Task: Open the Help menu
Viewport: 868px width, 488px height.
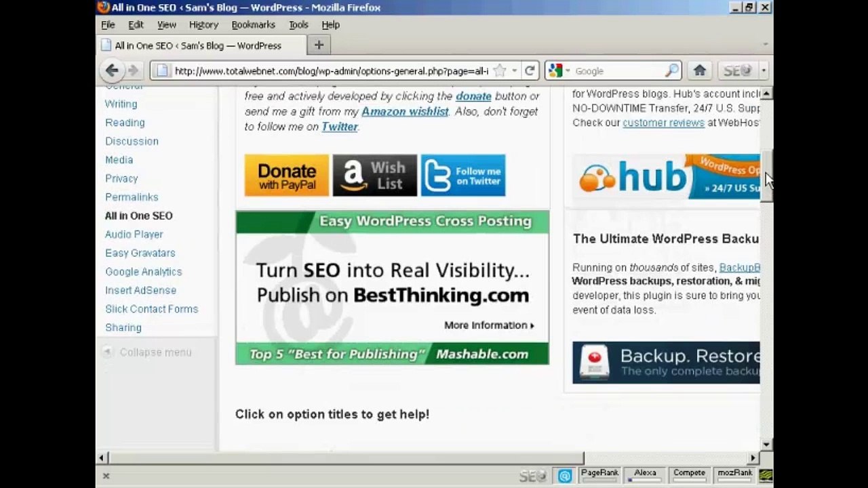Action: pyautogui.click(x=330, y=24)
